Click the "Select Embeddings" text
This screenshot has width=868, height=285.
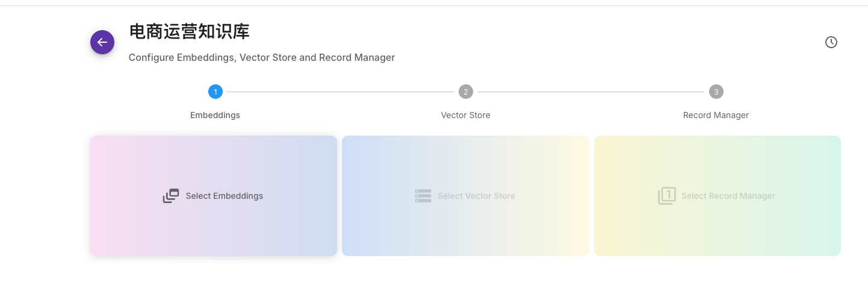tap(224, 196)
